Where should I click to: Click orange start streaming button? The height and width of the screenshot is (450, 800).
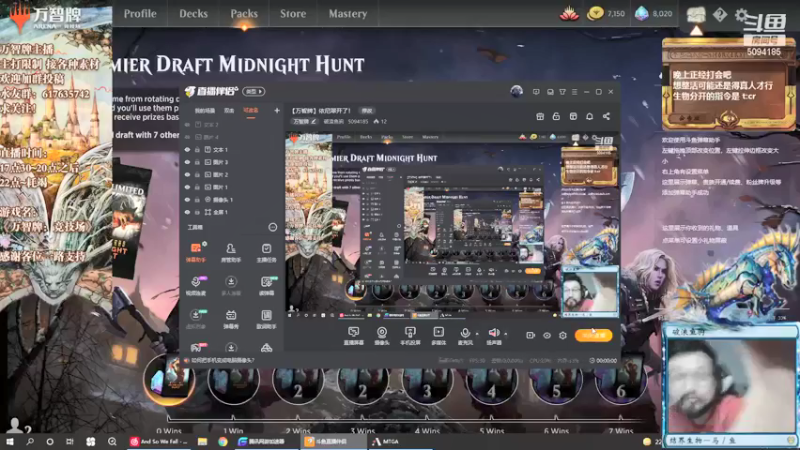pos(593,335)
